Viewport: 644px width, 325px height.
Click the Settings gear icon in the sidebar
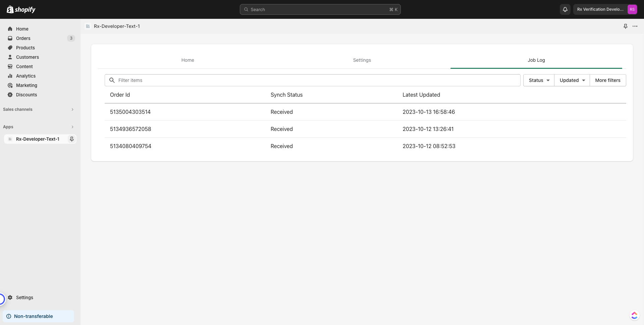pos(10,297)
